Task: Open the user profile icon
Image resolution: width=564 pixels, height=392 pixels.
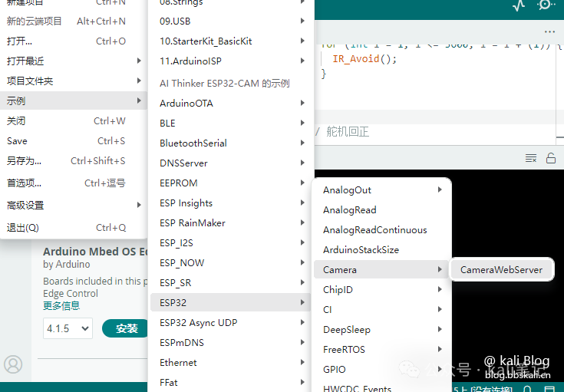Action: [13, 364]
